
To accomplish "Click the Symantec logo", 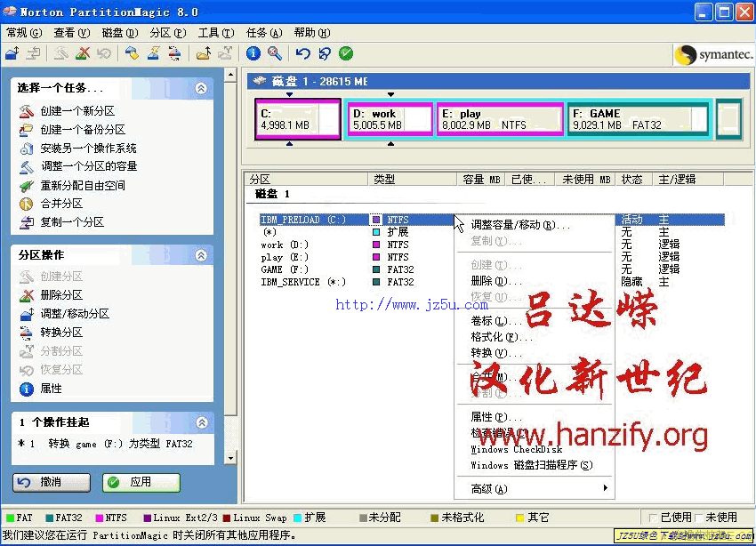I will (x=714, y=54).
